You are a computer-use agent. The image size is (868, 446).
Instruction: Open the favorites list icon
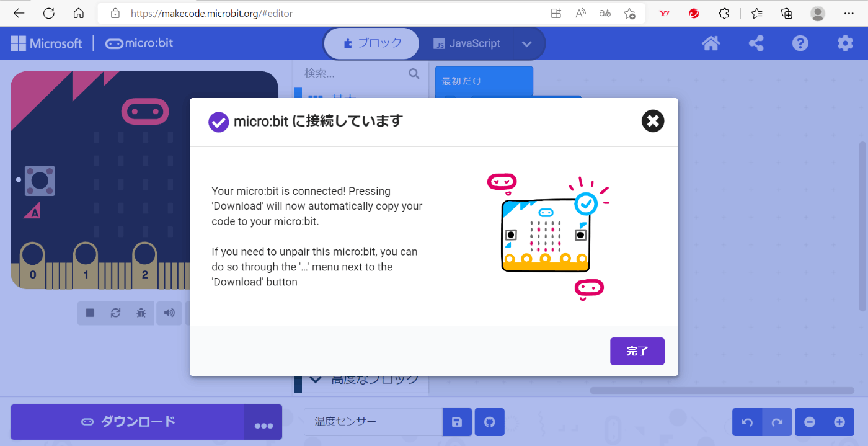756,13
